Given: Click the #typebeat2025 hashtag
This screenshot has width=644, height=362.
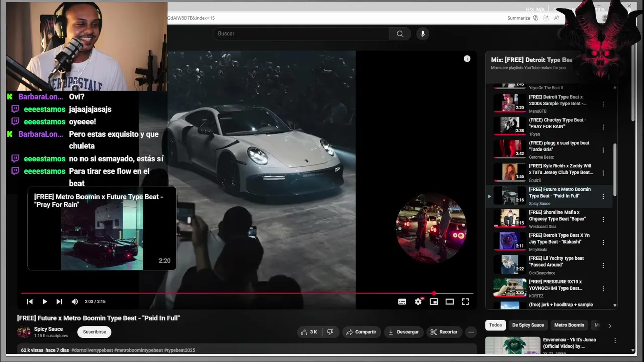Looking at the screenshot, I should [180, 350].
